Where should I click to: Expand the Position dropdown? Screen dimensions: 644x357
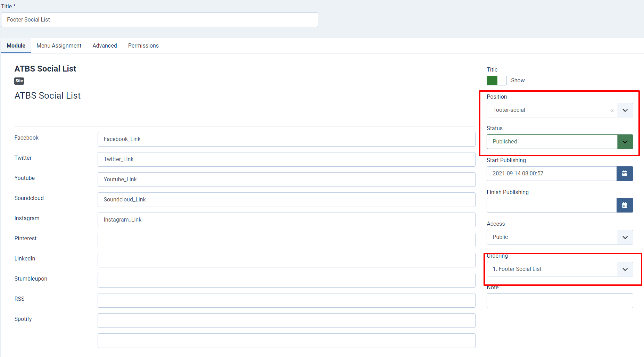click(x=625, y=110)
